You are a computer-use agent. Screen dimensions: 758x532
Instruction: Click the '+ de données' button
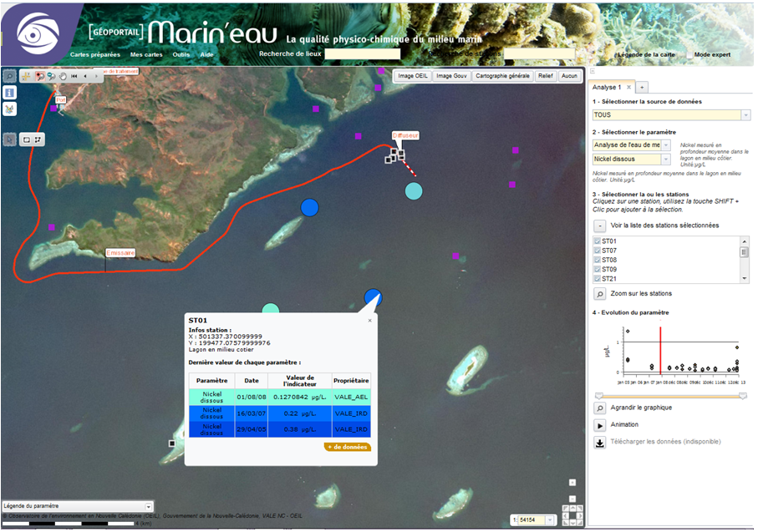pyautogui.click(x=347, y=447)
